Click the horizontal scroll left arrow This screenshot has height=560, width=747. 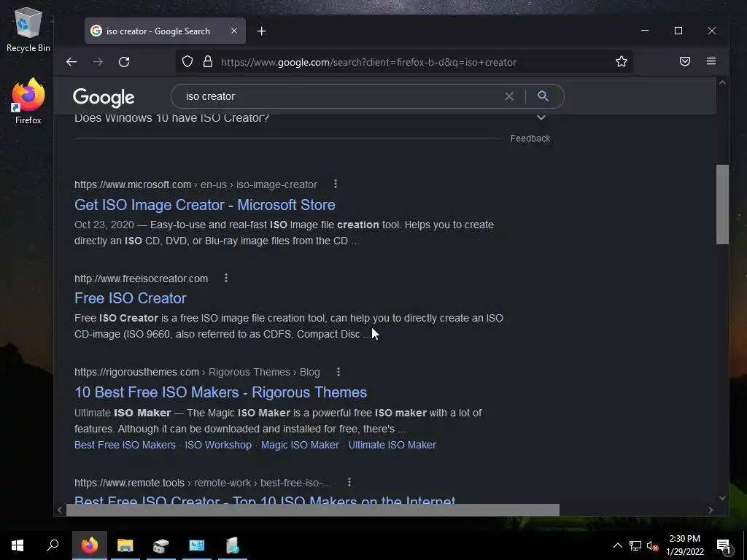[x=60, y=510]
